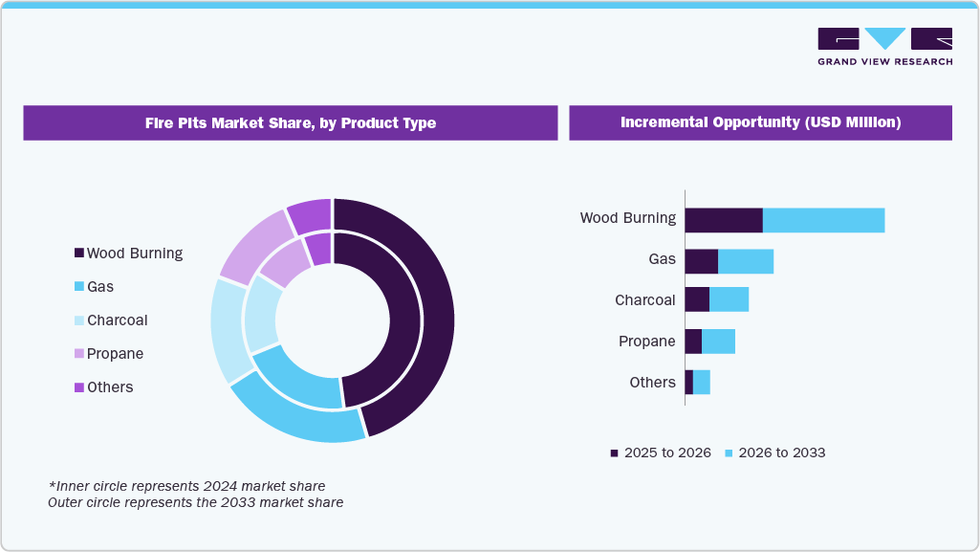Click the 2026 to 2033 legend marker
Screen dimensions: 980x552
pos(730,452)
